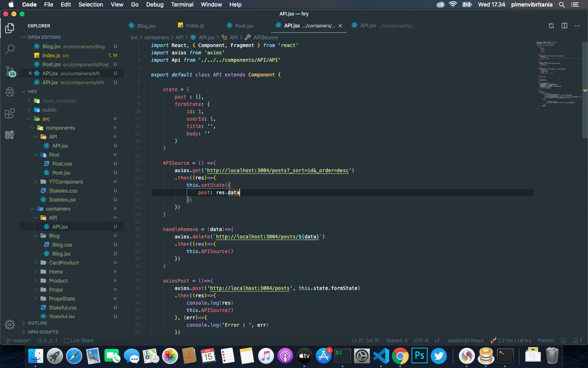The image size is (588, 368).
Task: Collapse the src folder
Action: coord(46,119)
